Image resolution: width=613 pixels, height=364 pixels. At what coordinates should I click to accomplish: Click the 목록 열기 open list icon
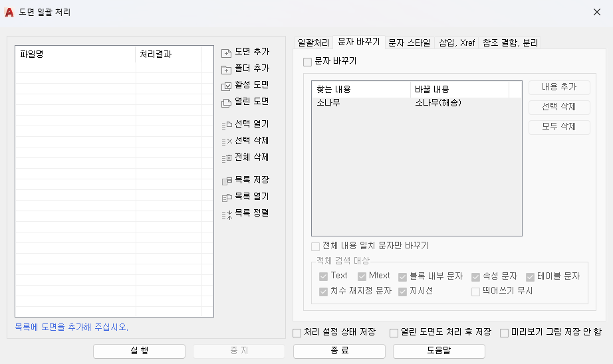coord(227,198)
